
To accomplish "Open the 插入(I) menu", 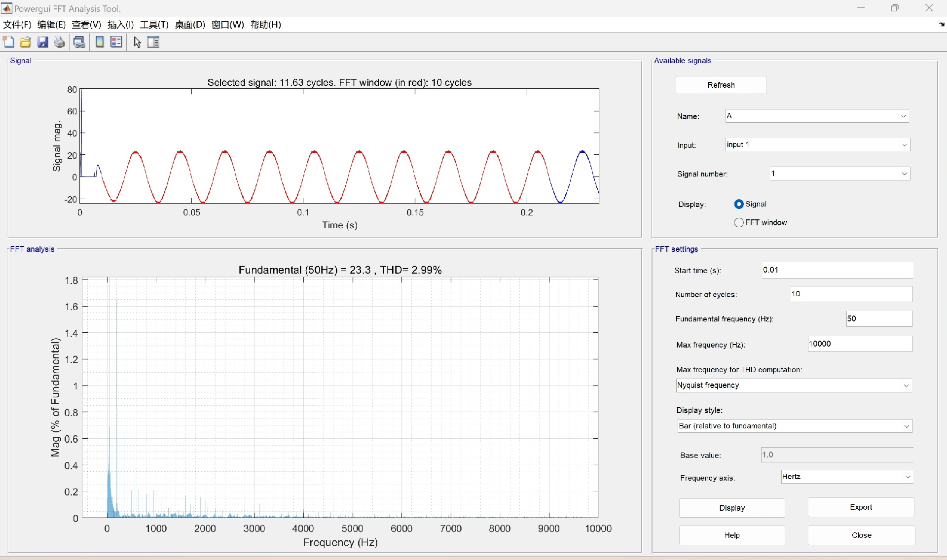I will 120,25.
